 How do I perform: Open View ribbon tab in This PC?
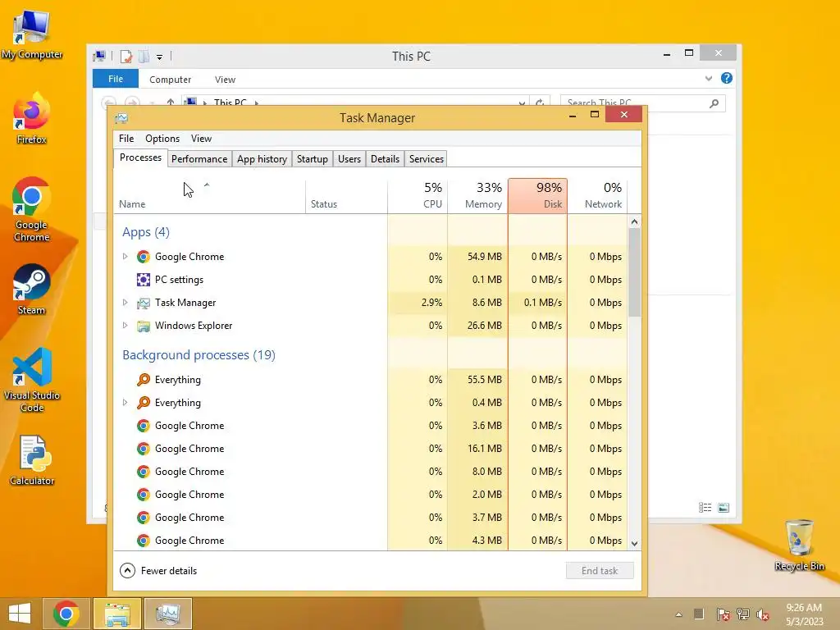[x=225, y=80]
